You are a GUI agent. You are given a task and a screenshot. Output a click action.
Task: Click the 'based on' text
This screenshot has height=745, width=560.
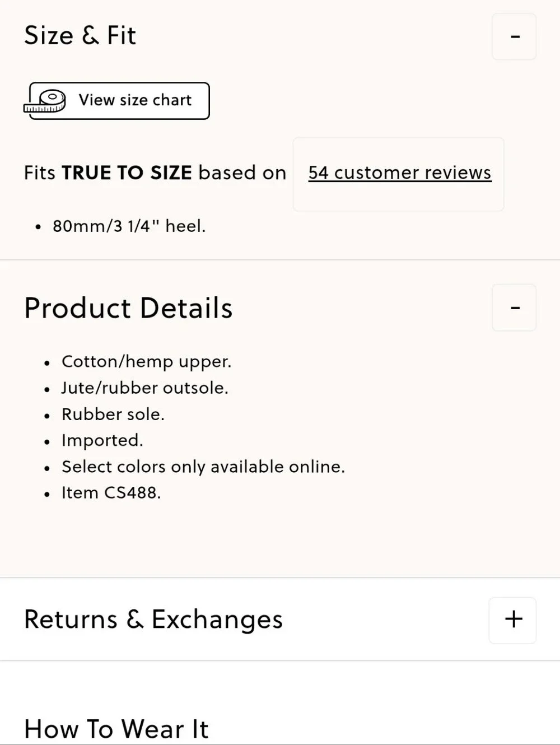[242, 173]
